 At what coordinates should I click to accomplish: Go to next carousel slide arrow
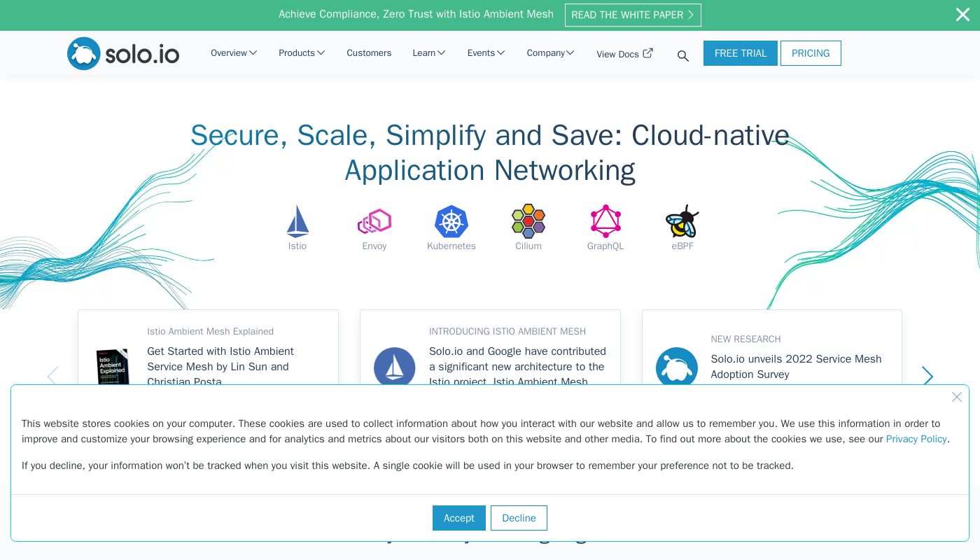[927, 377]
